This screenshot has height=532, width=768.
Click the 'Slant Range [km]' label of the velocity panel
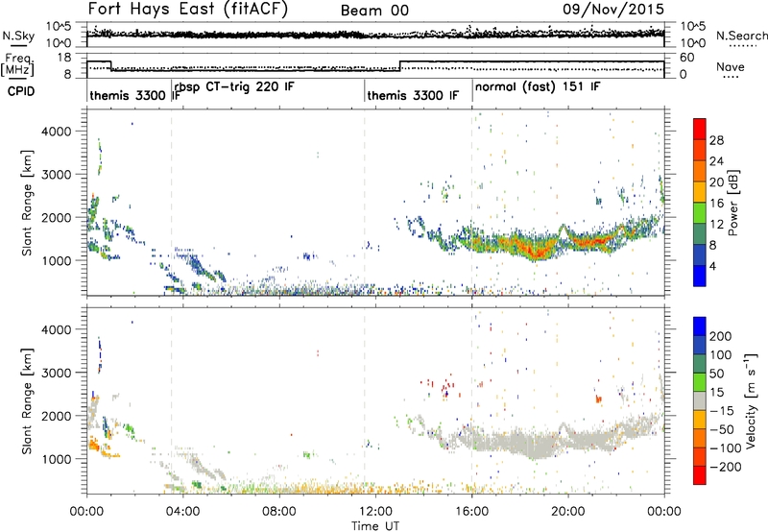(27, 400)
